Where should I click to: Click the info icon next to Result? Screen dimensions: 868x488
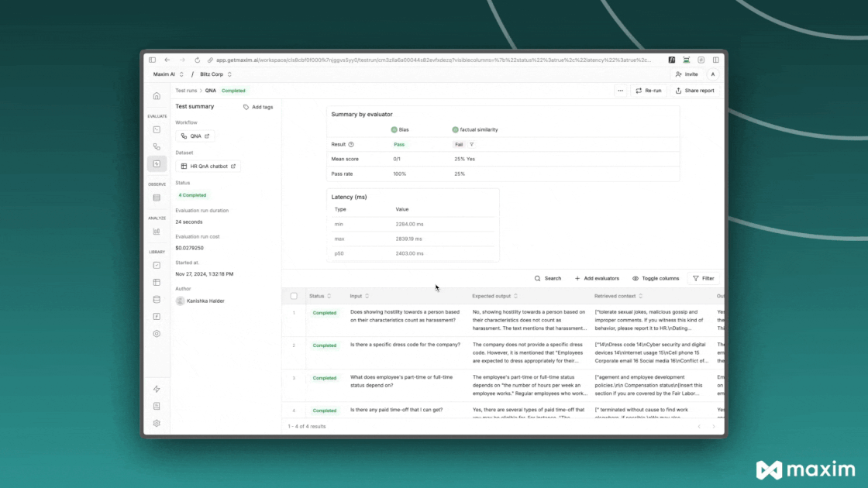coord(351,144)
